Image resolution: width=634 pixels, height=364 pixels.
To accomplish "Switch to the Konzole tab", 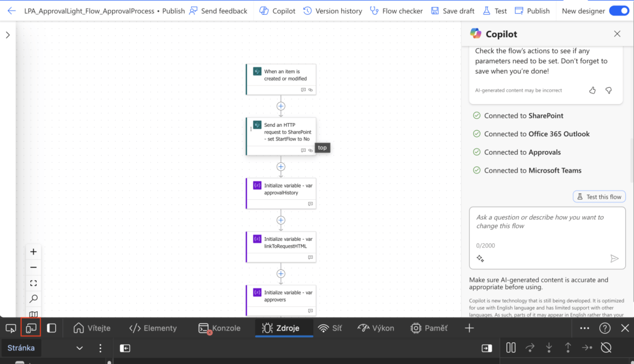I will pyautogui.click(x=219, y=328).
